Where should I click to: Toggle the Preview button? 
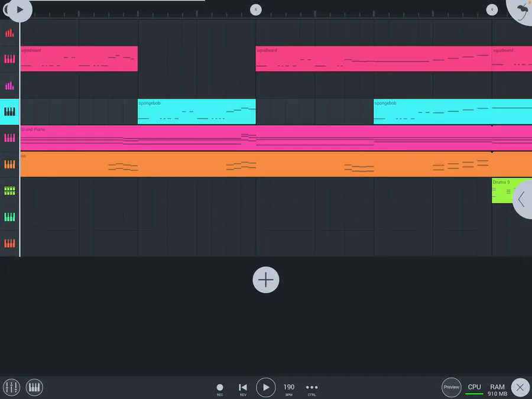point(451,387)
